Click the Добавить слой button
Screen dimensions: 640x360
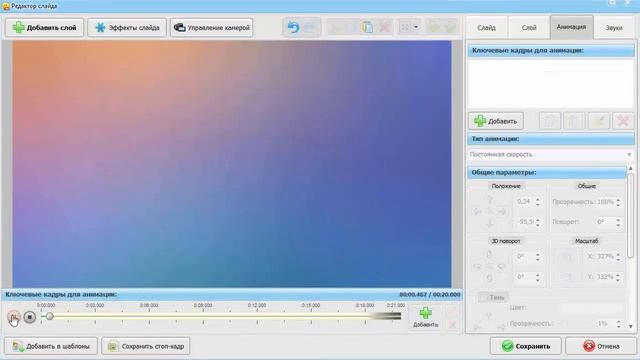(44, 27)
